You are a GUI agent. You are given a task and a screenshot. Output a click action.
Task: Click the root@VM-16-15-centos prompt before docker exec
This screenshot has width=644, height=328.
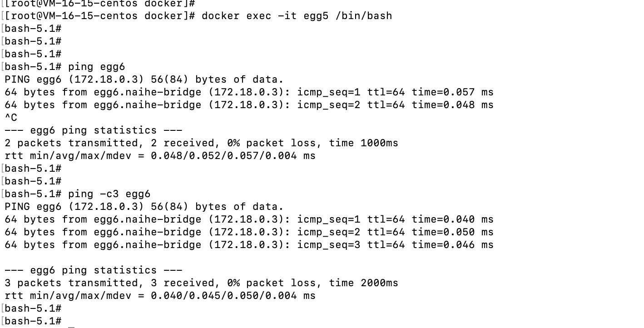point(100,16)
